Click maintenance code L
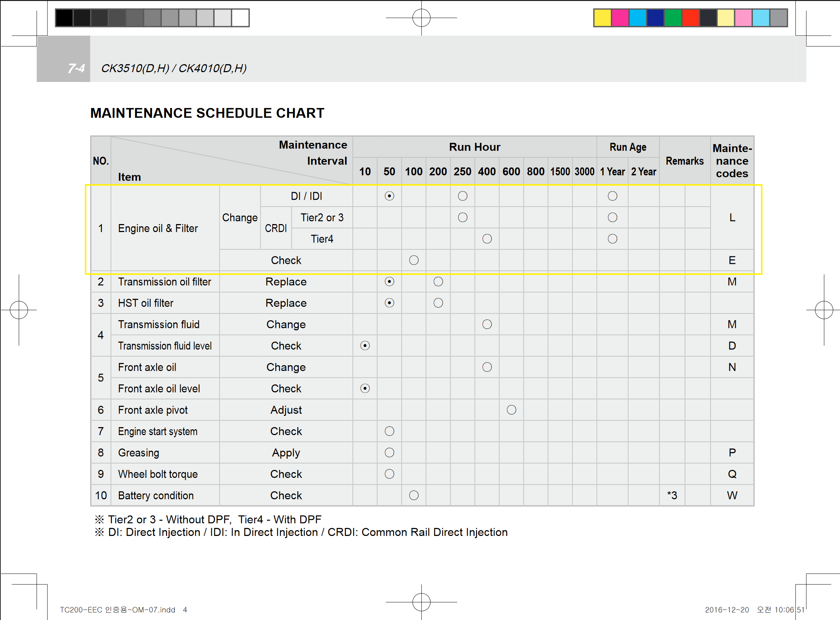840x620 pixels. [732, 217]
